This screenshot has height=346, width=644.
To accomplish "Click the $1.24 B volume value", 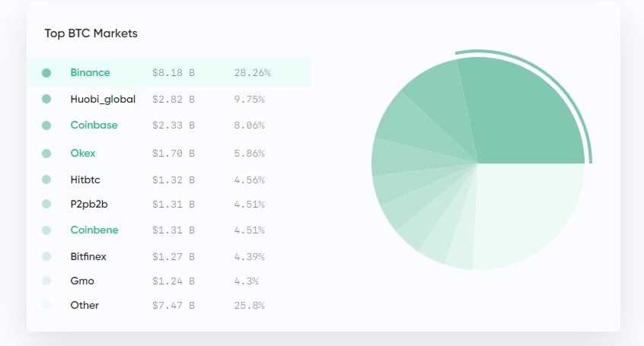I will pos(174,281).
